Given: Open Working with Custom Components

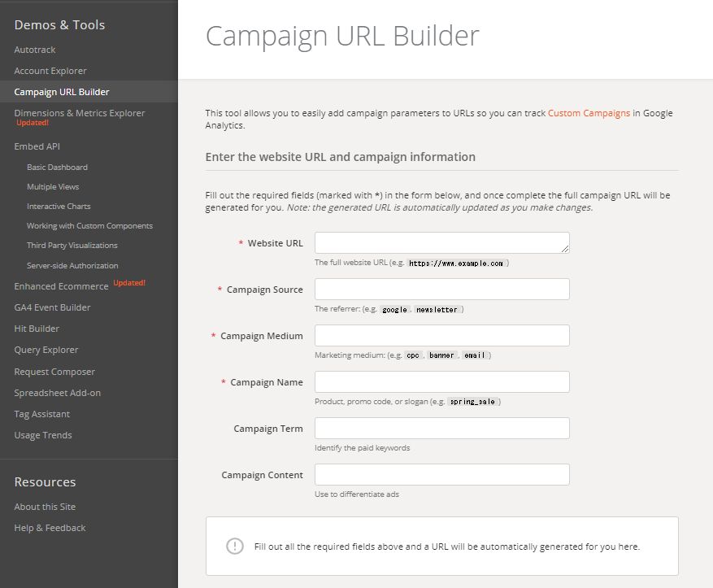Looking at the screenshot, I should tap(89, 226).
